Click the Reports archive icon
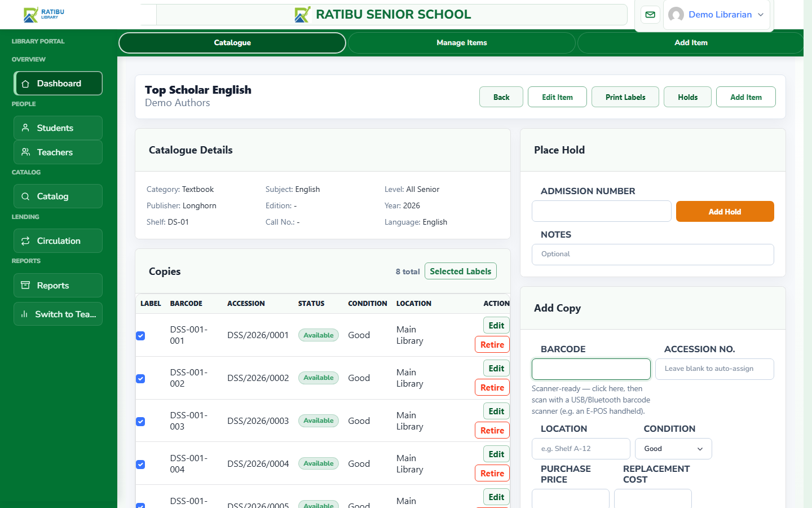 point(25,286)
